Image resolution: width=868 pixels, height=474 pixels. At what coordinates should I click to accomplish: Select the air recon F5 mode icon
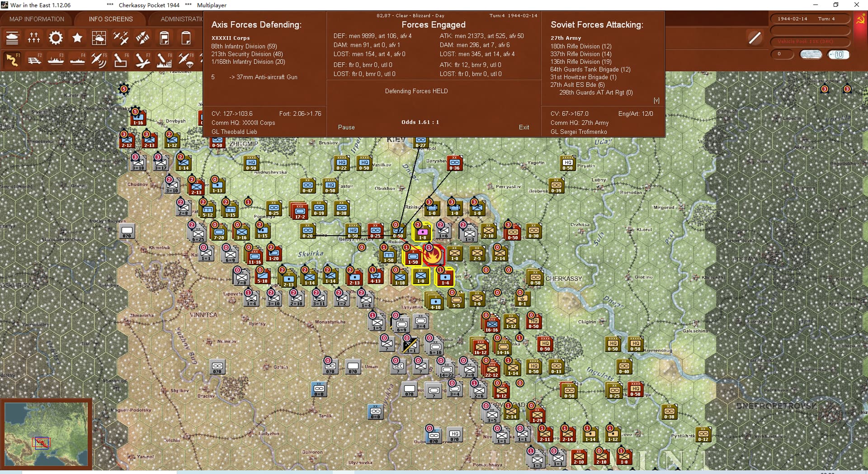click(99, 60)
